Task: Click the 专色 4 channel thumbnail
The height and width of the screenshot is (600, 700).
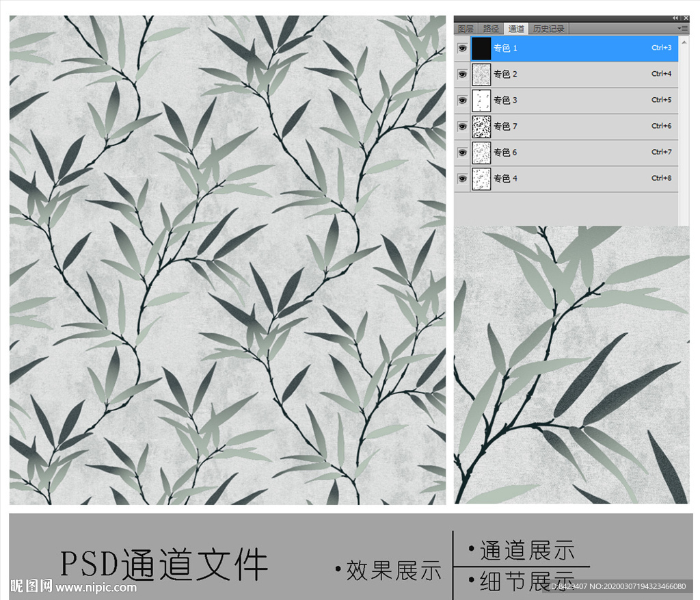Action: (481, 179)
